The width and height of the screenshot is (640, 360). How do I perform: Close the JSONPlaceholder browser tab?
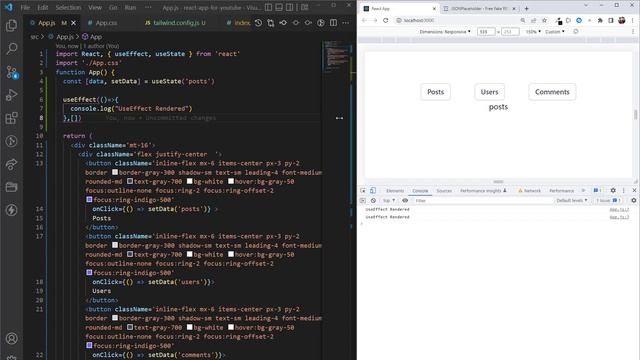514,8
